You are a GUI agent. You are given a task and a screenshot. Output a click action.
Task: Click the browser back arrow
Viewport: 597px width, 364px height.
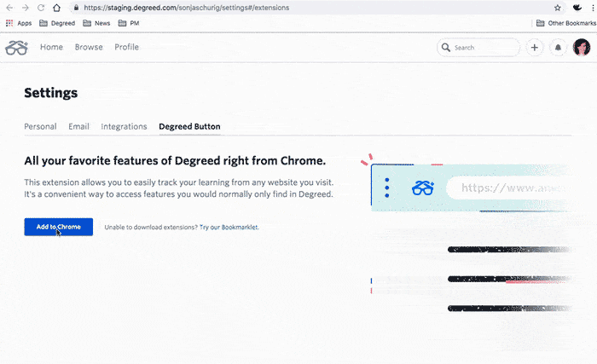[x=9, y=8]
